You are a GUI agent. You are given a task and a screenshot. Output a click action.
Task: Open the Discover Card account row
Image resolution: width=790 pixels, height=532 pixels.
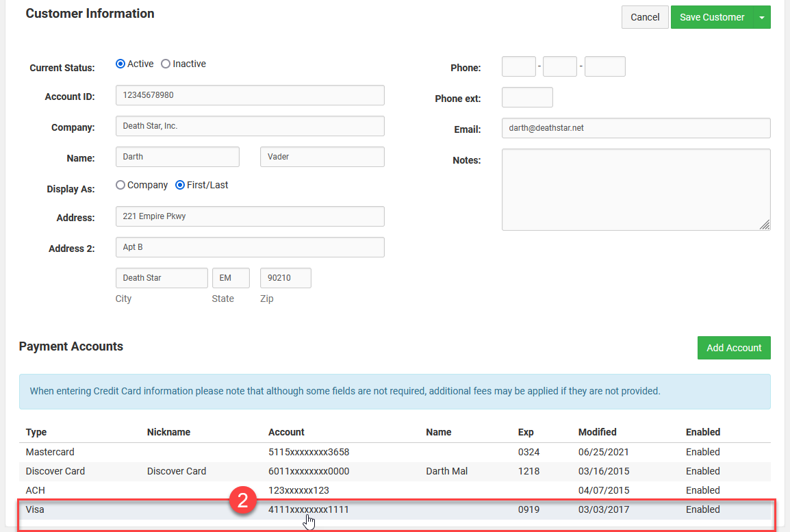point(308,471)
